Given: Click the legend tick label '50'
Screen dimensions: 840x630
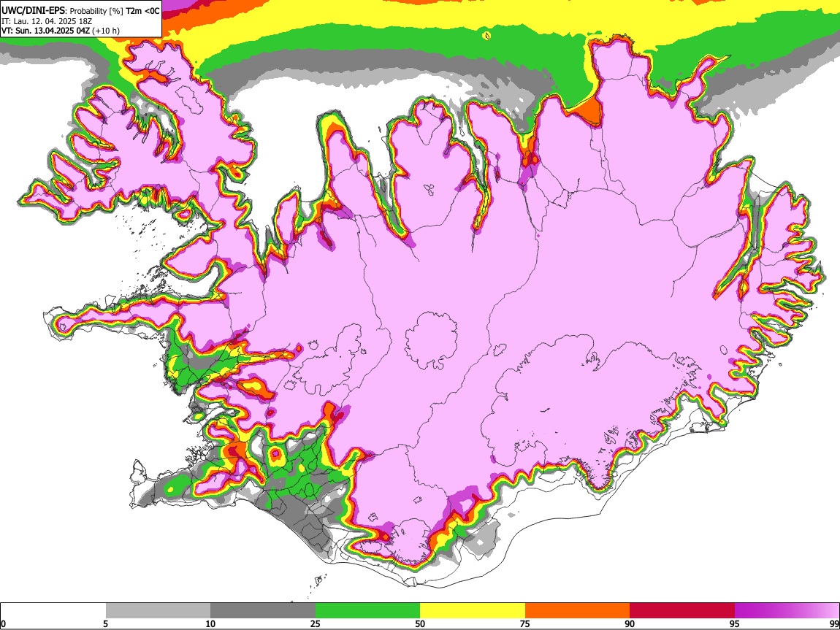Looking at the screenshot, I should pos(420,623).
